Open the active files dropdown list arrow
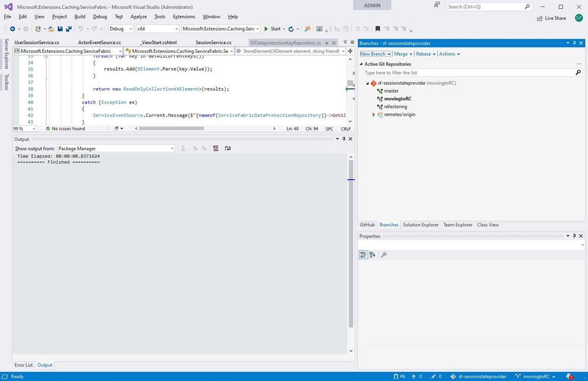The height and width of the screenshot is (381, 588). [346, 42]
